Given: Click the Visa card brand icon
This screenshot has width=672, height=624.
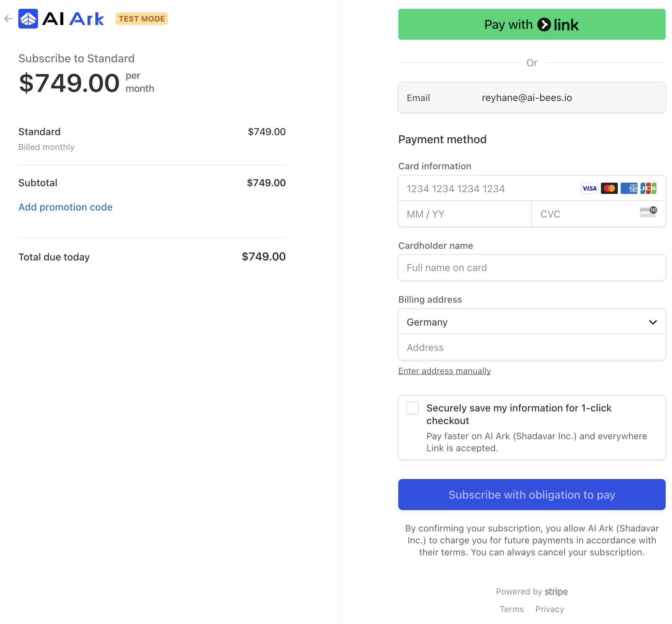Looking at the screenshot, I should (x=589, y=188).
